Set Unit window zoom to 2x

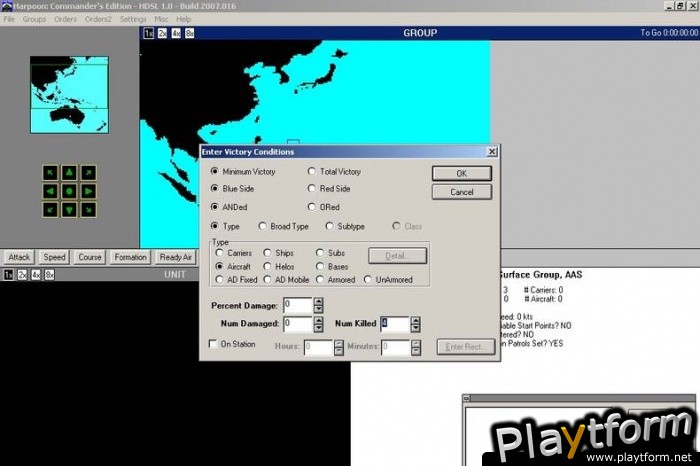(22, 275)
